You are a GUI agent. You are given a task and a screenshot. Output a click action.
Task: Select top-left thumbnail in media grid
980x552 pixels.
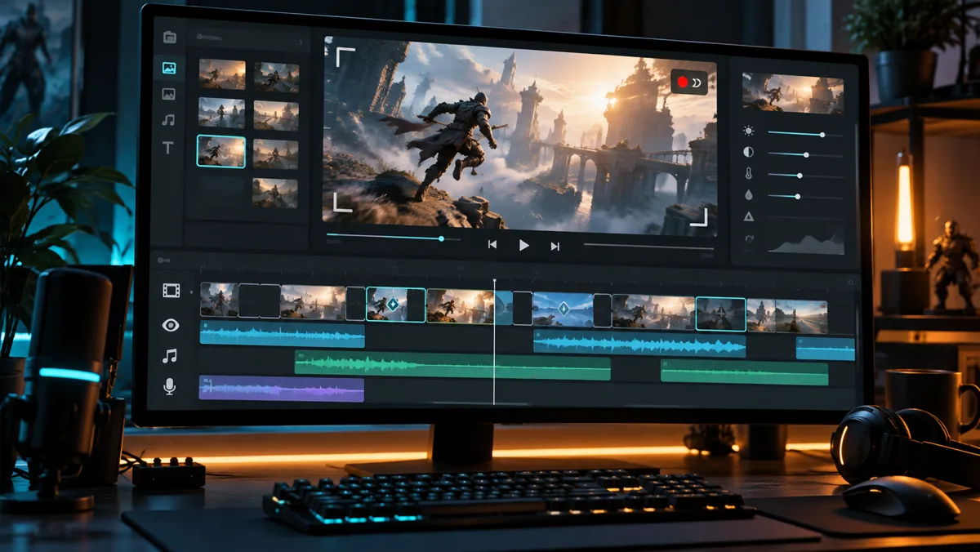[221, 74]
